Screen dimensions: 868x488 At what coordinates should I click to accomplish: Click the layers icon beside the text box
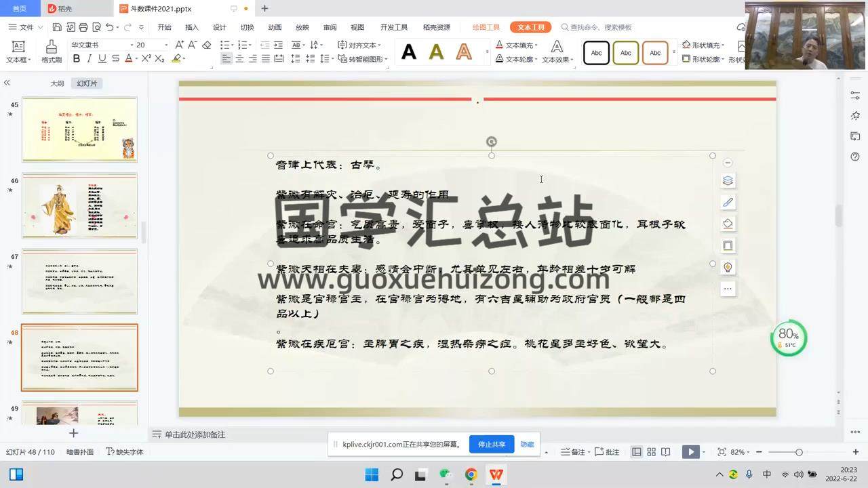click(x=728, y=180)
